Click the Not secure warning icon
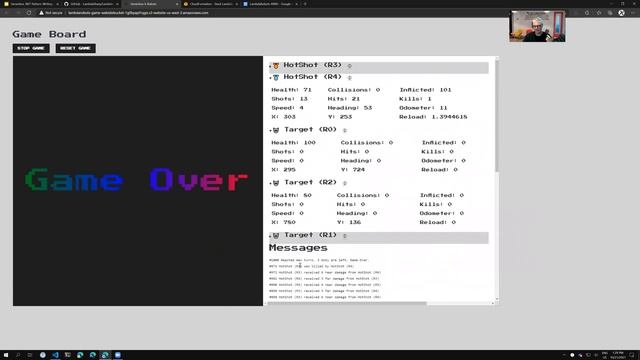 pos(41,13)
